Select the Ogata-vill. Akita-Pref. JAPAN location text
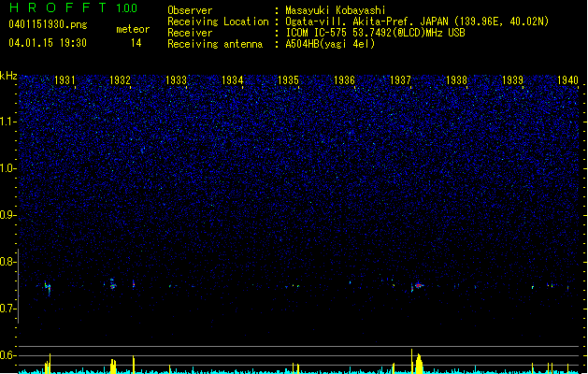 coord(417,22)
